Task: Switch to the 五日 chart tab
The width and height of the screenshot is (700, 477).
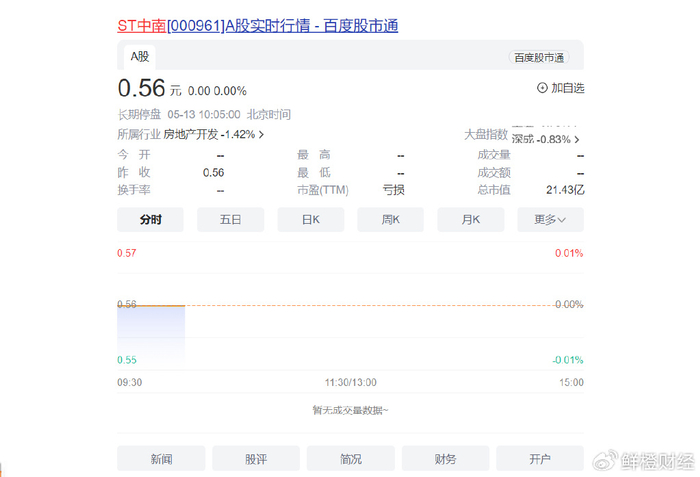Action: pyautogui.click(x=230, y=220)
